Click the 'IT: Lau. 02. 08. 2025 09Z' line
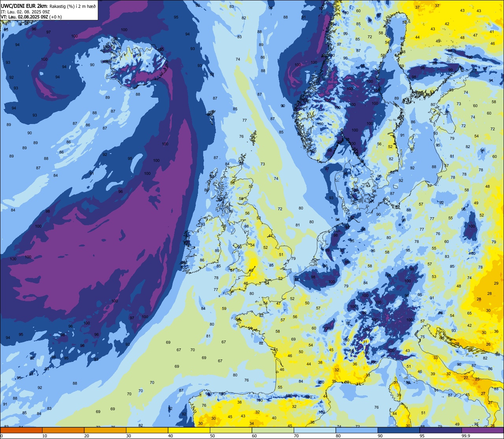The height and width of the screenshot is (439, 504). 25,12
